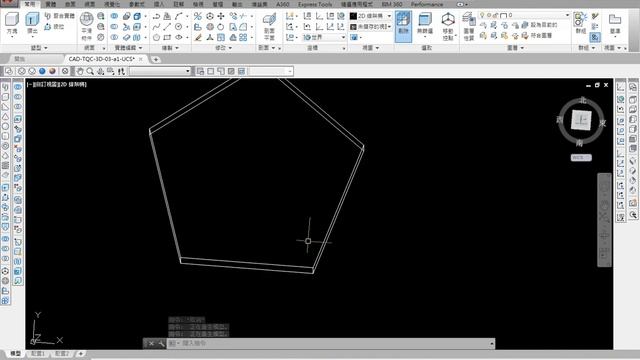Image resolution: width=640 pixels, height=360 pixels.
Task: Switch to the 配置2 layout tab
Action: (62, 353)
